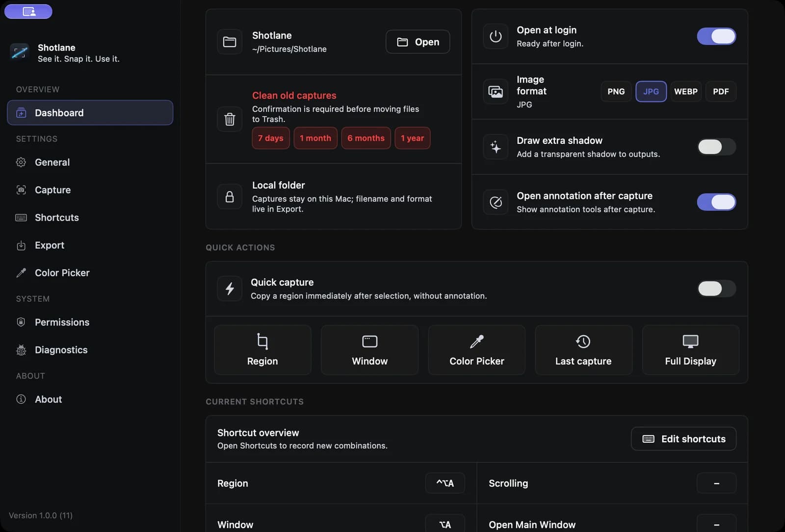The image size is (785, 532).
Task: Clean captures older than 6 months
Action: coord(366,138)
